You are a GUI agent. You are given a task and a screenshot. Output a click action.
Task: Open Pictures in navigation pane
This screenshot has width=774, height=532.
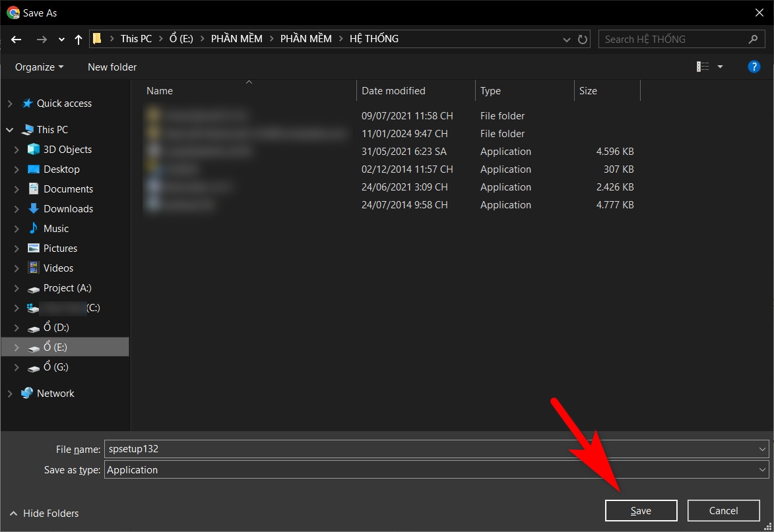pos(60,248)
